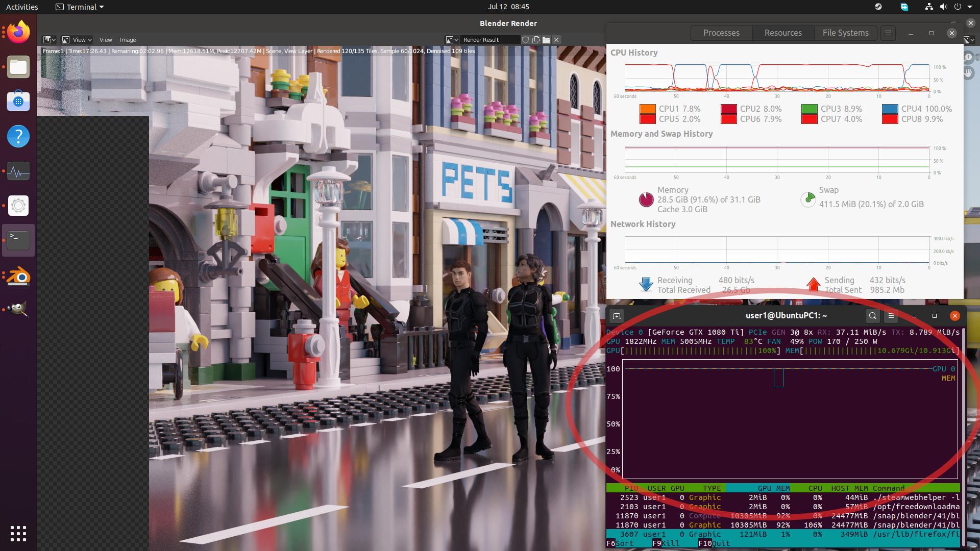The image size is (980, 551).
Task: Switch to the Processes tab
Action: coord(721,33)
